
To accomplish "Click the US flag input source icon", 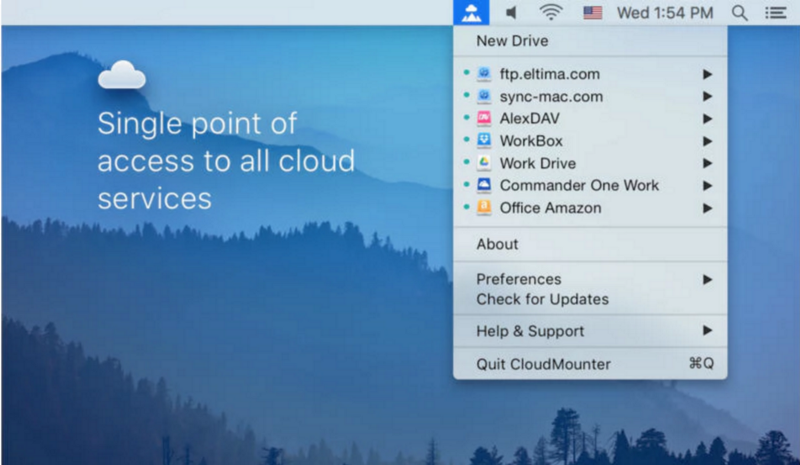I will (x=592, y=12).
